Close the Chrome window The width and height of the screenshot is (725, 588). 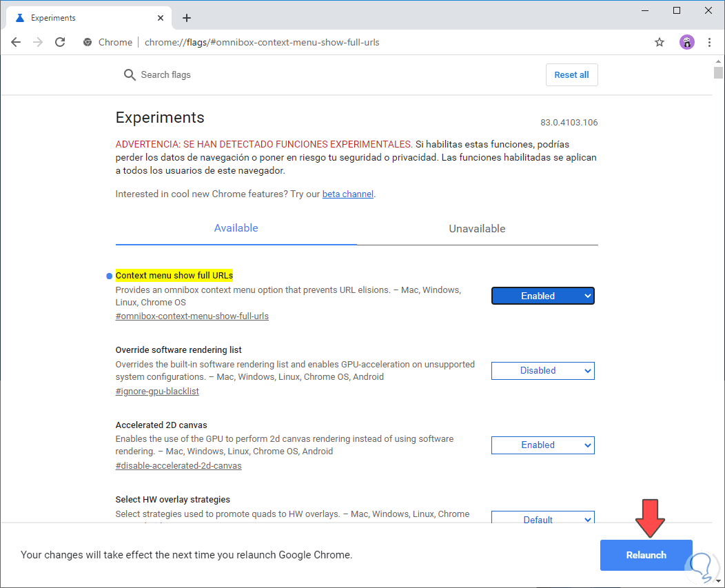coord(708,10)
